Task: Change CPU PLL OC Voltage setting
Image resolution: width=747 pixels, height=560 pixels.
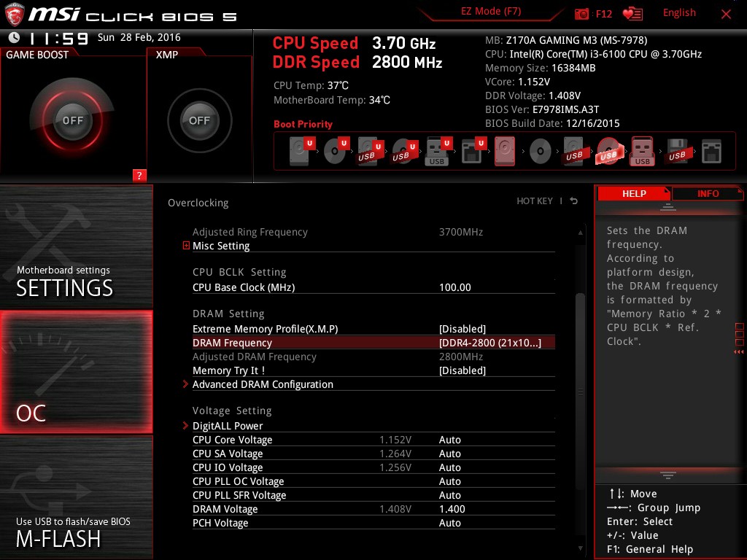Action: pos(449,481)
